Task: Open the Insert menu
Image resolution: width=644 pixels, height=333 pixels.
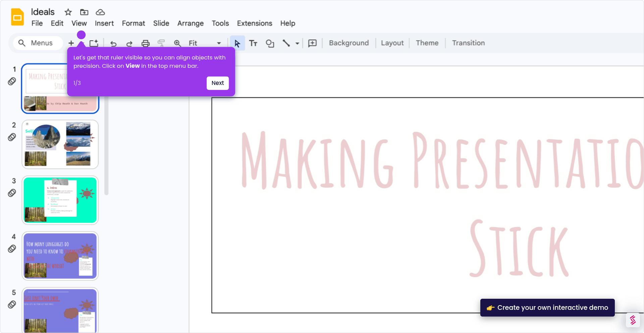Action: (x=104, y=23)
